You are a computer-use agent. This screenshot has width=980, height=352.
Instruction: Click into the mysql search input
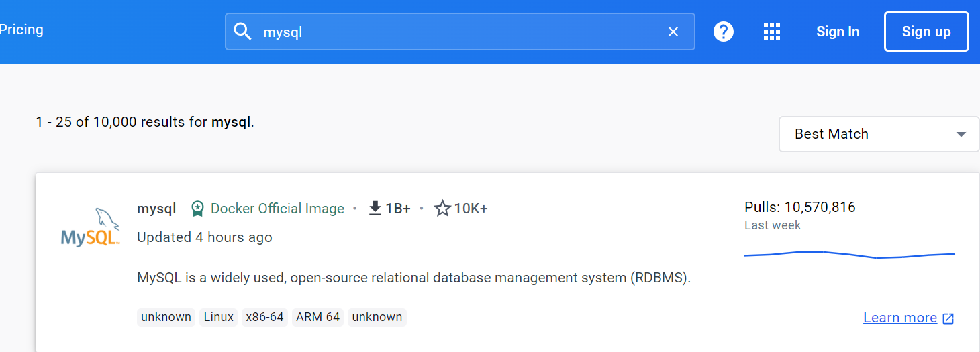tap(456, 32)
